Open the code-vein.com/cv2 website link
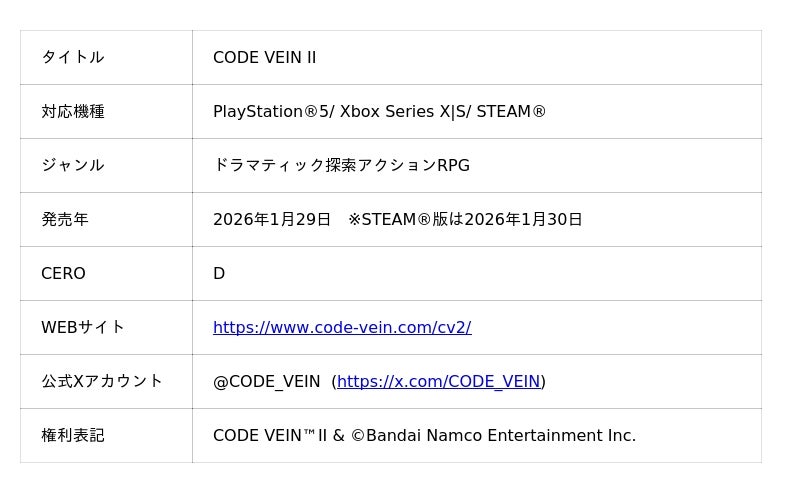Viewport: 800px width, 493px height. [x=342, y=328]
